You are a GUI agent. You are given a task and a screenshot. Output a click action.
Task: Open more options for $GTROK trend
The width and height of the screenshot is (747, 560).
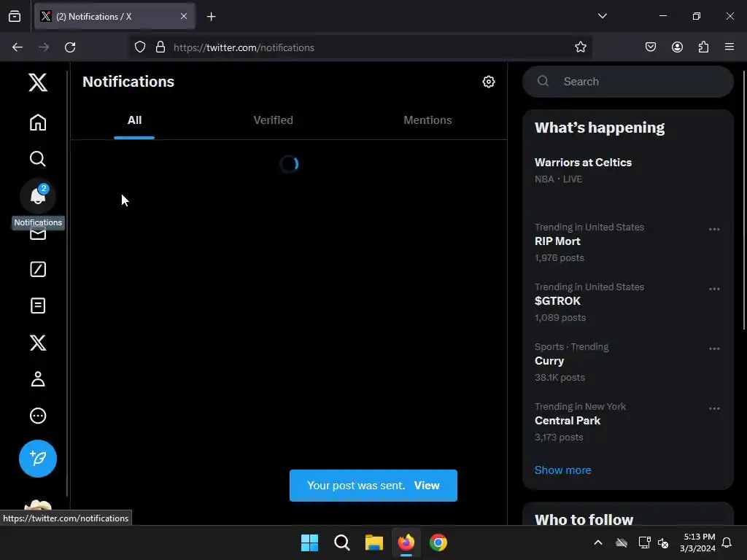[x=713, y=289]
